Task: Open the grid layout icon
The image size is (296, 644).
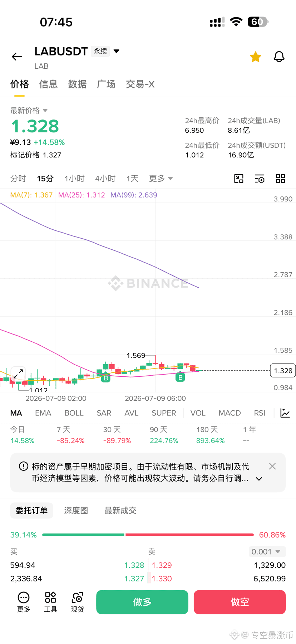Action: tap(281, 179)
